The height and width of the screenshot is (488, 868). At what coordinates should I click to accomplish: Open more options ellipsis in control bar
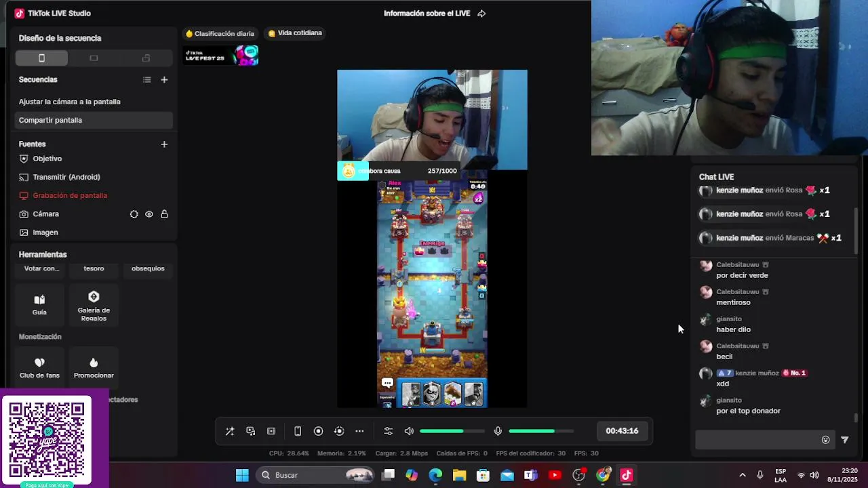(x=359, y=431)
